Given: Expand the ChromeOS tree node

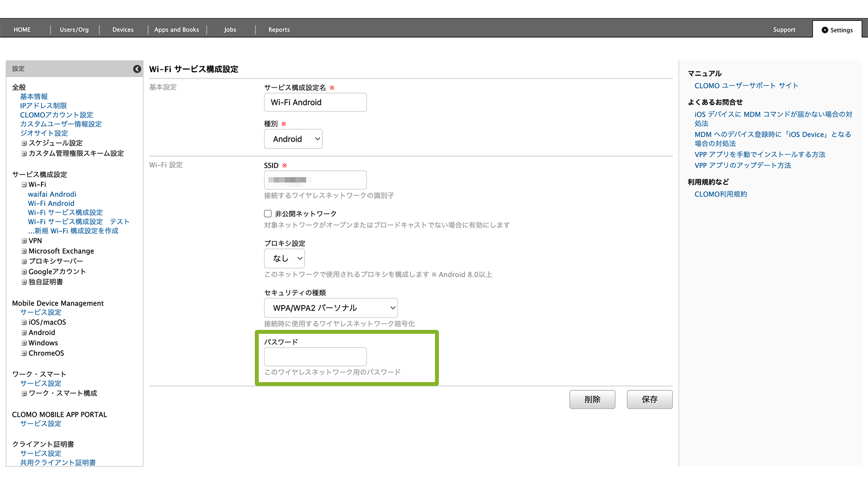Looking at the screenshot, I should tap(24, 353).
